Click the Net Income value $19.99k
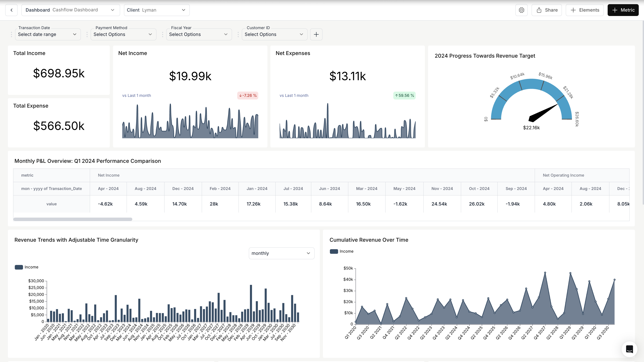This screenshot has width=644, height=362. [x=190, y=76]
